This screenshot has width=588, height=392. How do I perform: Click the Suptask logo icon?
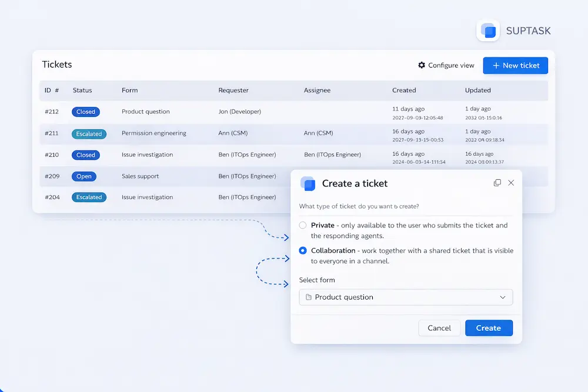point(488,31)
